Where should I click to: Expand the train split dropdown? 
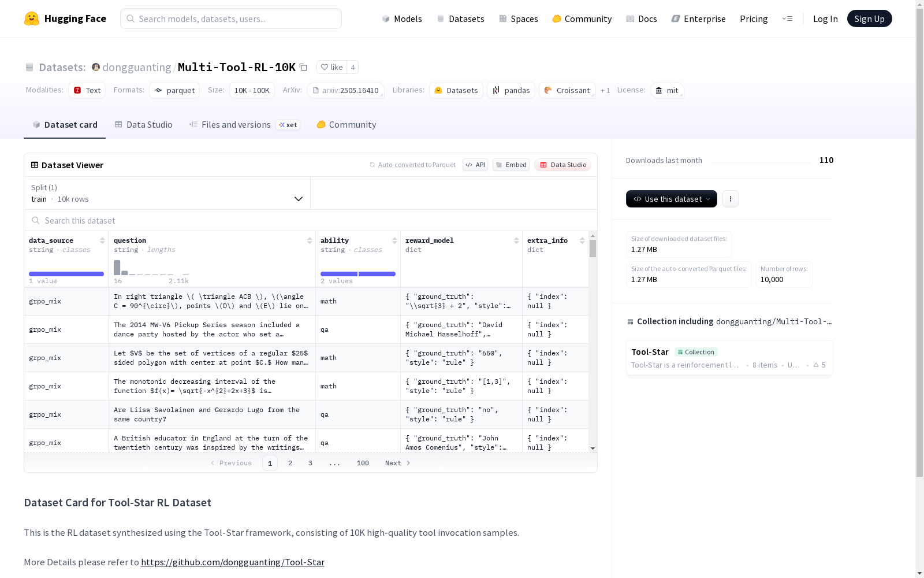(167, 193)
